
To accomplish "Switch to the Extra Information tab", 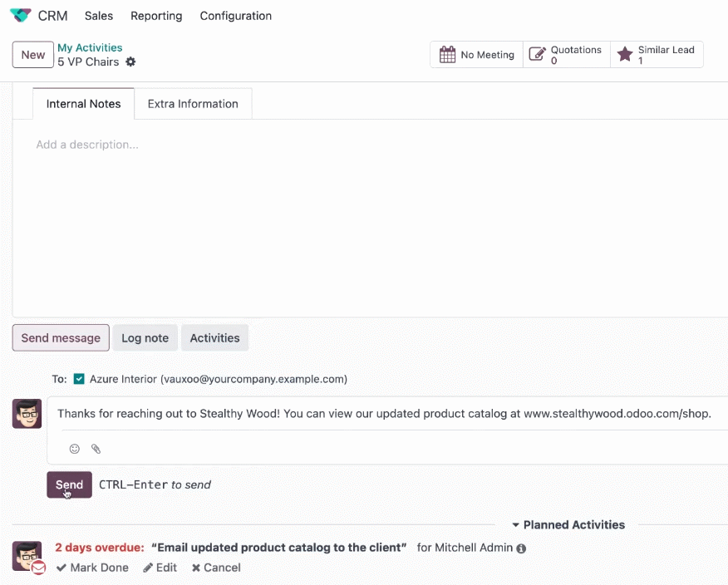I will (x=193, y=104).
